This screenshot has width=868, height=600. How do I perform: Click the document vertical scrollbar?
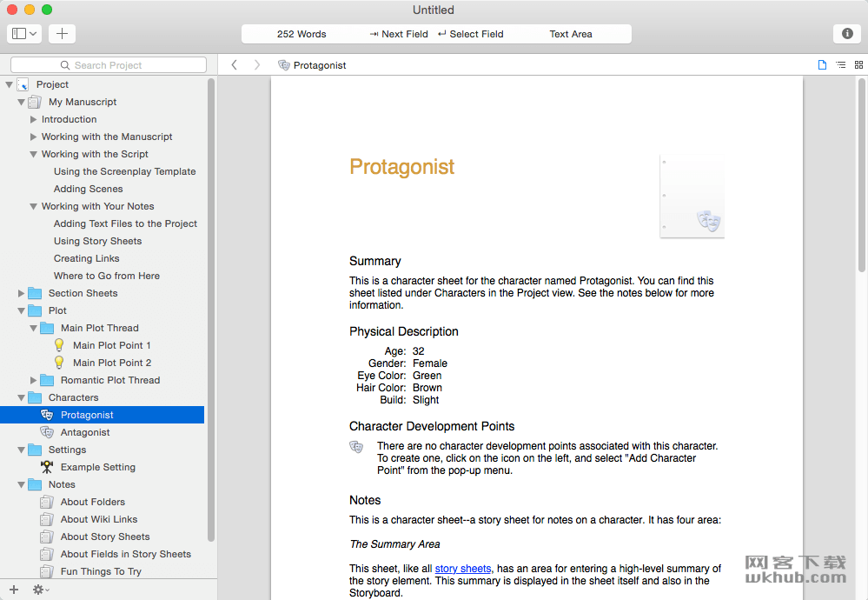861,175
